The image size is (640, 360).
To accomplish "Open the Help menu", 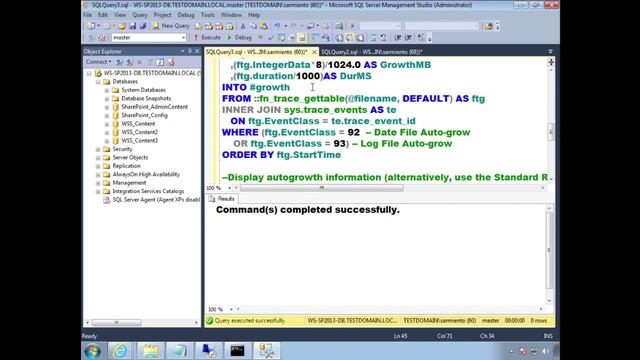I will click(x=254, y=15).
